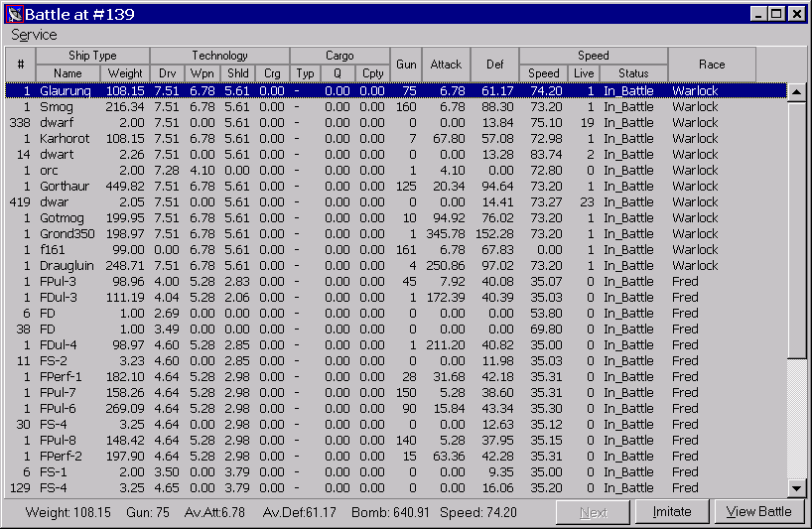Click the Drv column header

[168, 73]
